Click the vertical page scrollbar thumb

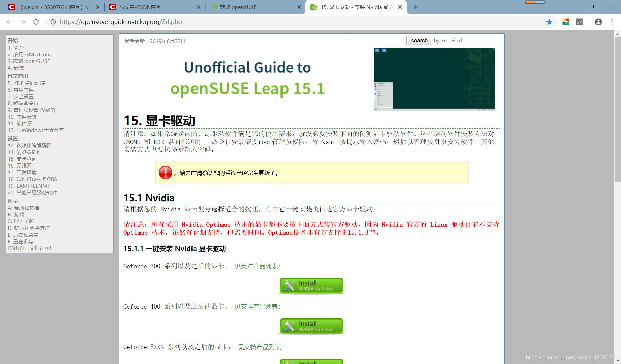[618, 110]
